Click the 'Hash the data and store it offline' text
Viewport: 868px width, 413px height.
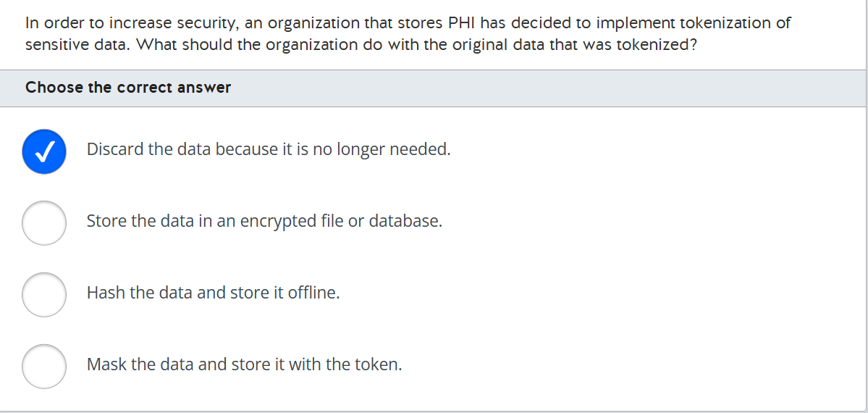213,293
